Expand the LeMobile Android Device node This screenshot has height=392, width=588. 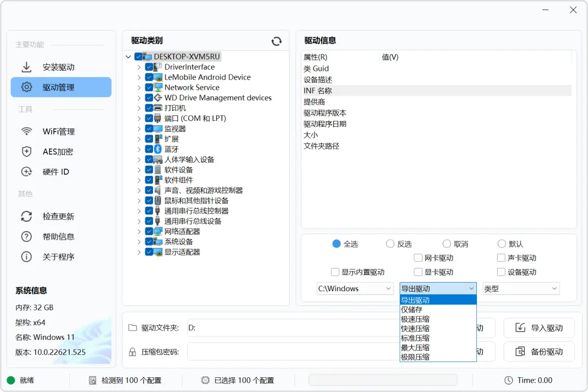point(139,77)
